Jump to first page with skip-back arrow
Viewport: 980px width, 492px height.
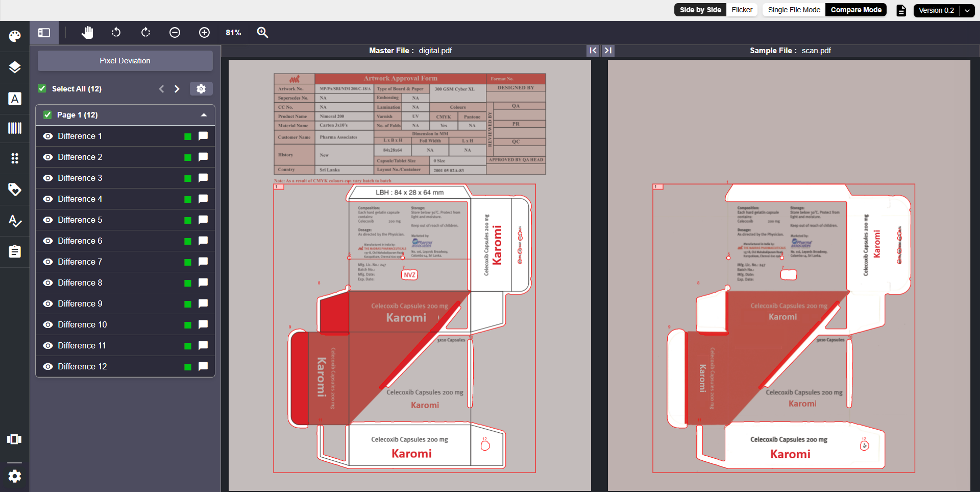coord(593,51)
